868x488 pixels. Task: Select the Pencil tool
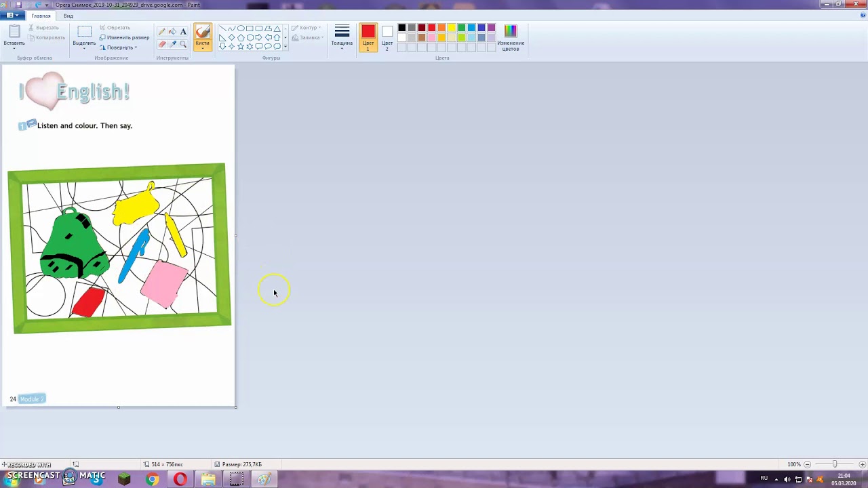click(162, 32)
